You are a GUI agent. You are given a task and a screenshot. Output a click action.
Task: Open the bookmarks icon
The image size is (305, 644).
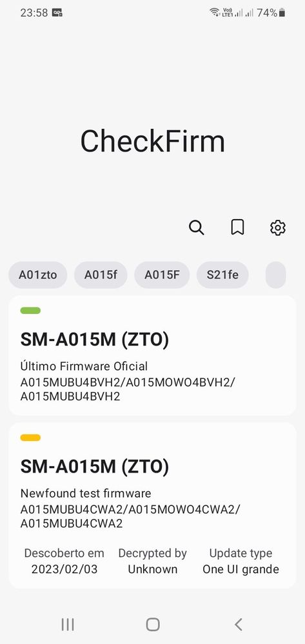tap(237, 227)
